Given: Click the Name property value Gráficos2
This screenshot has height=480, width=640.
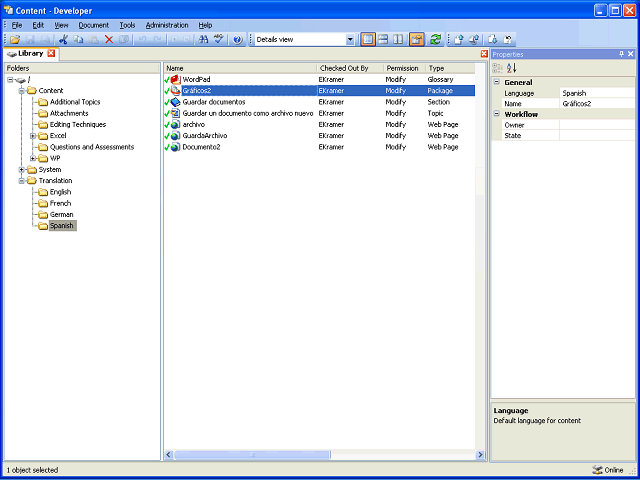Looking at the screenshot, I should tap(597, 104).
